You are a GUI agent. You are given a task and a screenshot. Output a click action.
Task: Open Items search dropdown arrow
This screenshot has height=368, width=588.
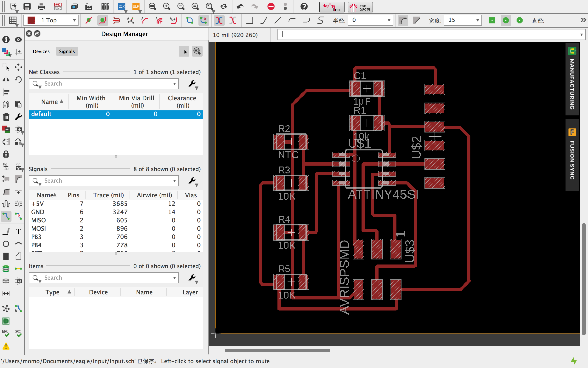175,278
